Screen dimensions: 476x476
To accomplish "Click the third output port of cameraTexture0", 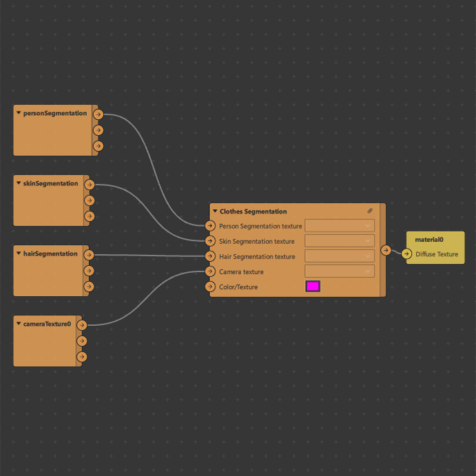I will [82, 357].
